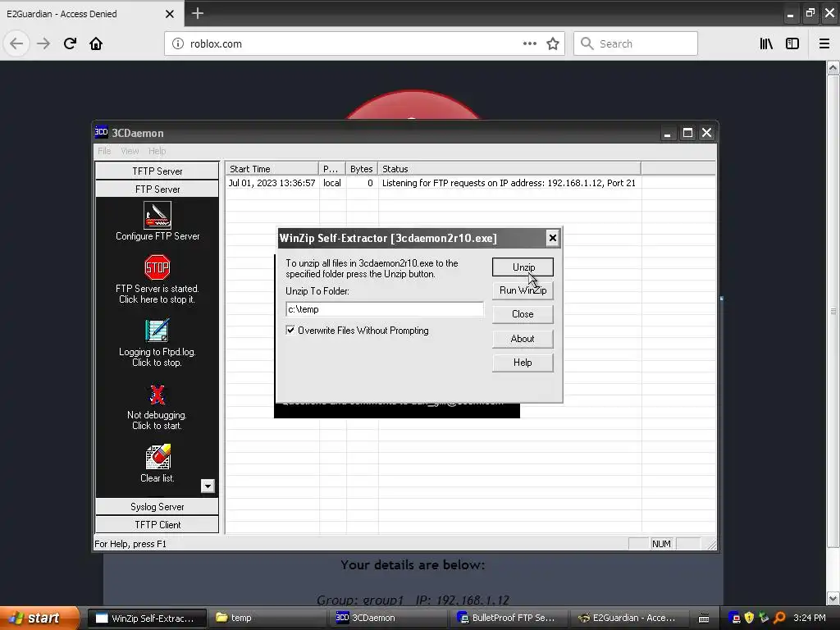Open the browser hamburger menu
The height and width of the screenshot is (630, 840).
pyautogui.click(x=824, y=43)
